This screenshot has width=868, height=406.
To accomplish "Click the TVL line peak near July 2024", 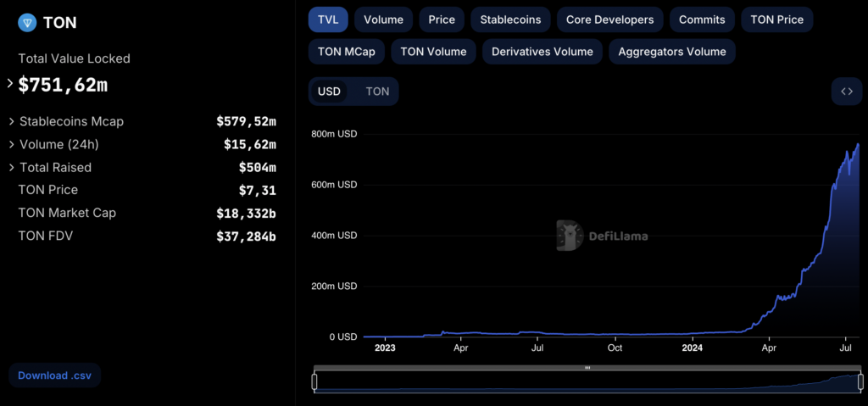I will click(858, 145).
